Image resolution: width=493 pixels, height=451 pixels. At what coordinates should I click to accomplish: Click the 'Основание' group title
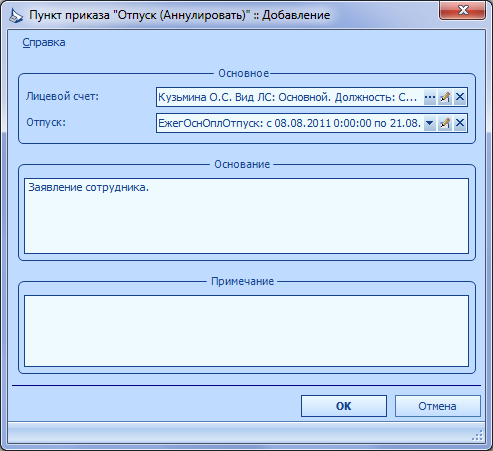tap(242, 164)
